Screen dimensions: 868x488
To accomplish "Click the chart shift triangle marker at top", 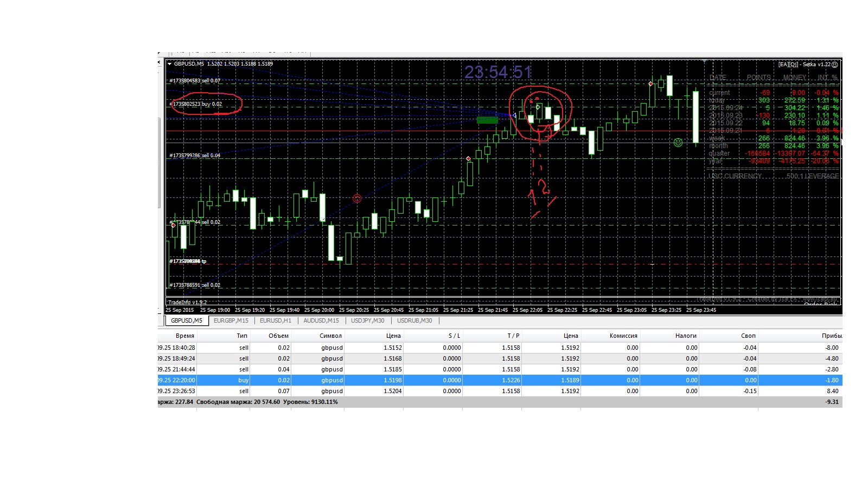I will (705, 61).
